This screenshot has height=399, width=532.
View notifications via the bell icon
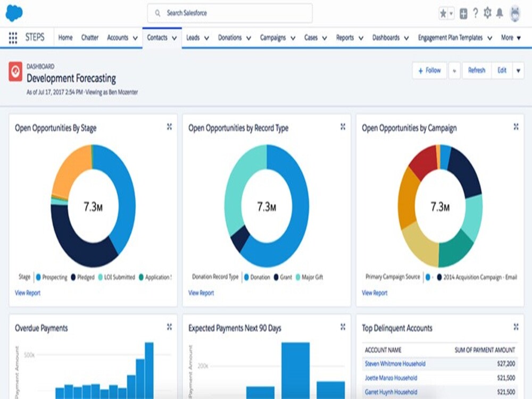pos(500,13)
